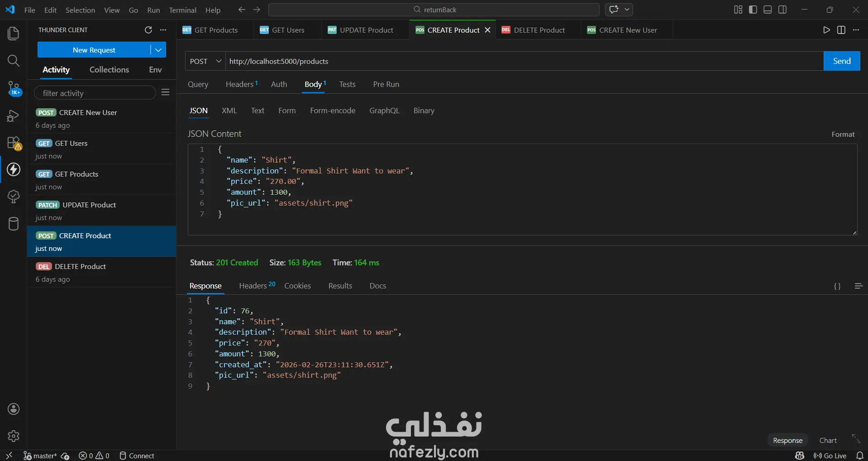Open the Collections tab in sidebar
This screenshot has width=868, height=461.
coord(109,69)
